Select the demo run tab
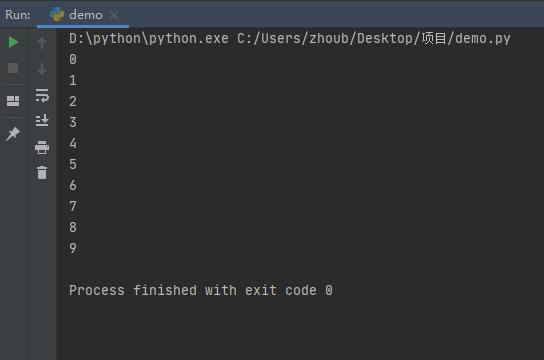Screen dimensions: 544x360 (83, 15)
